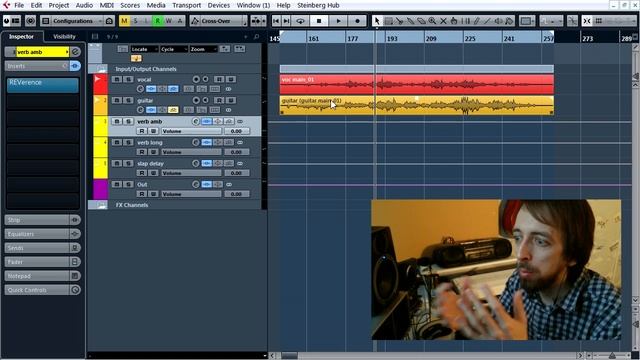Screen dimensions: 640x360
Task: Choose the Color paint bucket tool
Action: [x=509, y=21]
